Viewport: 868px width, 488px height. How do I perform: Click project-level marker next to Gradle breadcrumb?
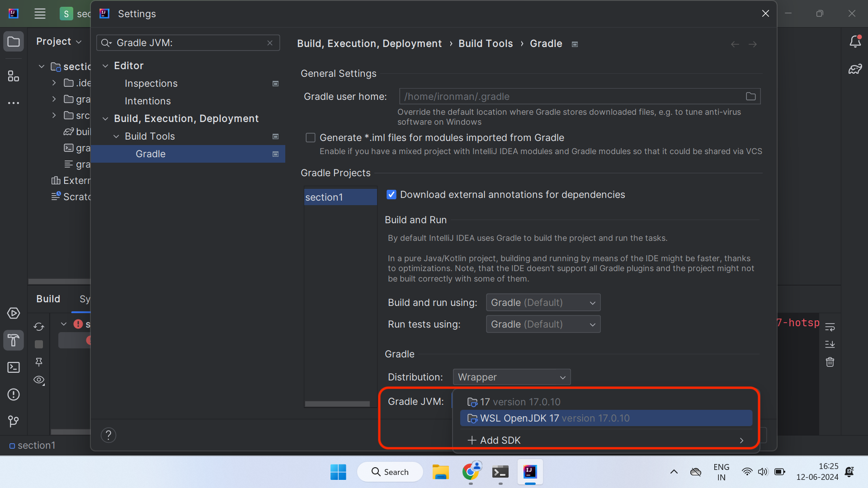point(575,44)
